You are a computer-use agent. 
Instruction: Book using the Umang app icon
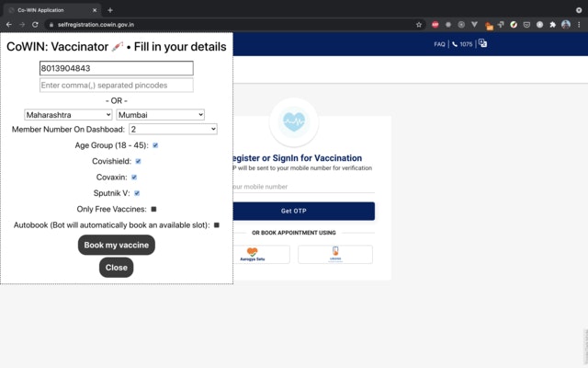(335, 254)
